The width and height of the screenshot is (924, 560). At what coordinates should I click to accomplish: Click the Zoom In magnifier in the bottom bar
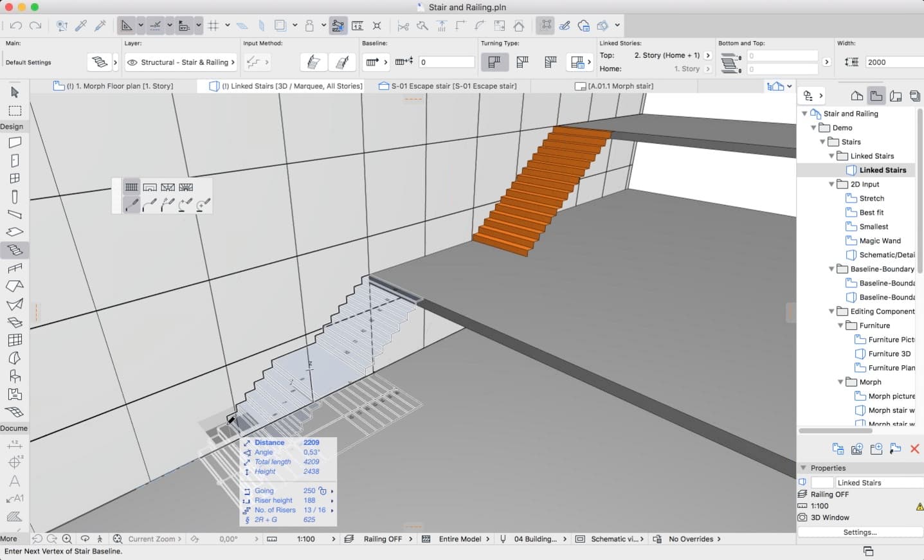point(67,539)
